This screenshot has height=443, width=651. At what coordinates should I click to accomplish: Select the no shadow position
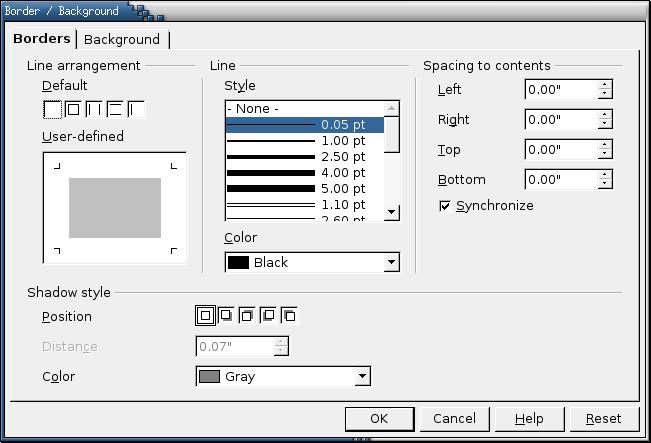pyautogui.click(x=205, y=316)
